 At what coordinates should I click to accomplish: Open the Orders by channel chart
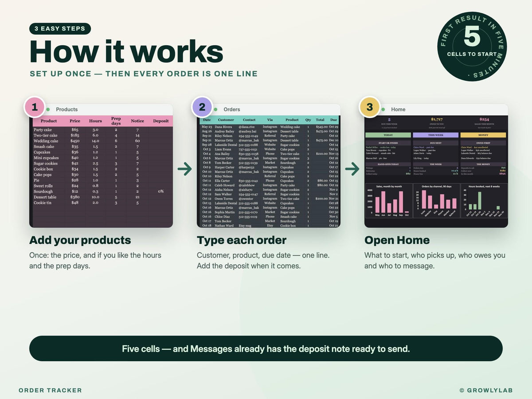(436, 200)
